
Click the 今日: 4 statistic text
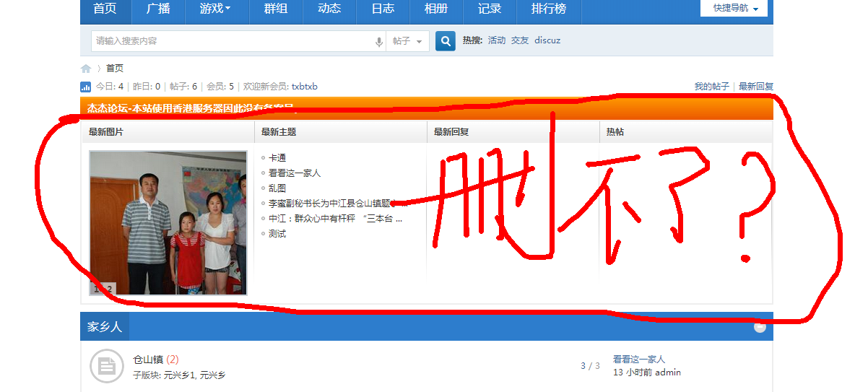pos(110,87)
